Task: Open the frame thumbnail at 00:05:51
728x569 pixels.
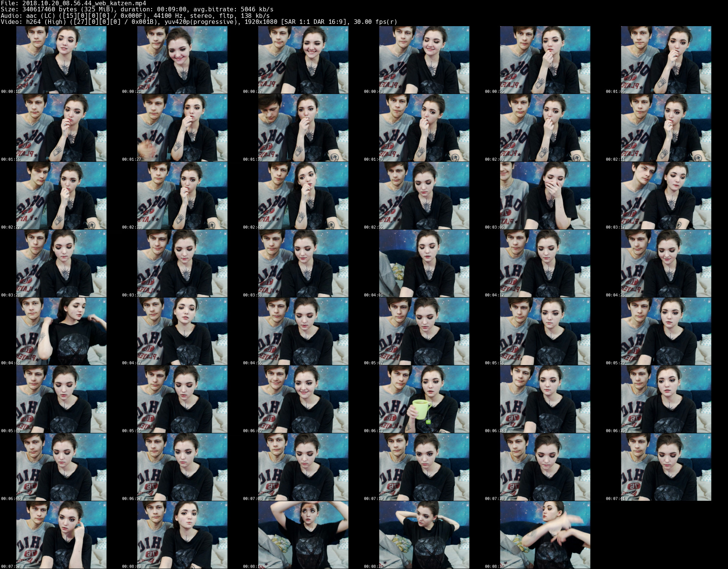Action: (x=182, y=399)
